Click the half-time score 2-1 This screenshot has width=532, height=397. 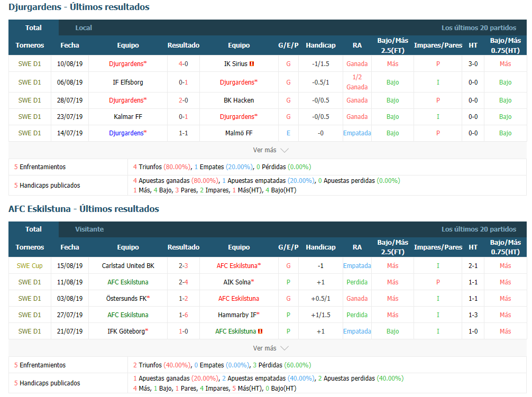click(x=473, y=266)
